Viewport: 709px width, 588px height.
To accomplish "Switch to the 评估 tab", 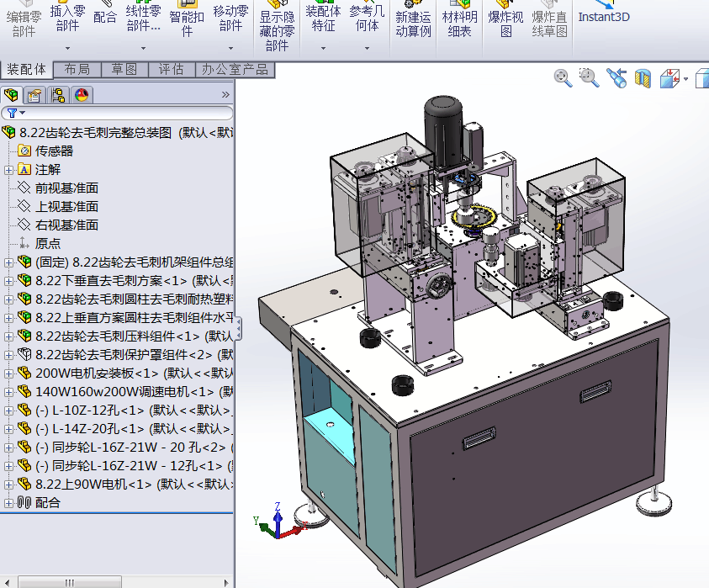I will click(x=171, y=69).
